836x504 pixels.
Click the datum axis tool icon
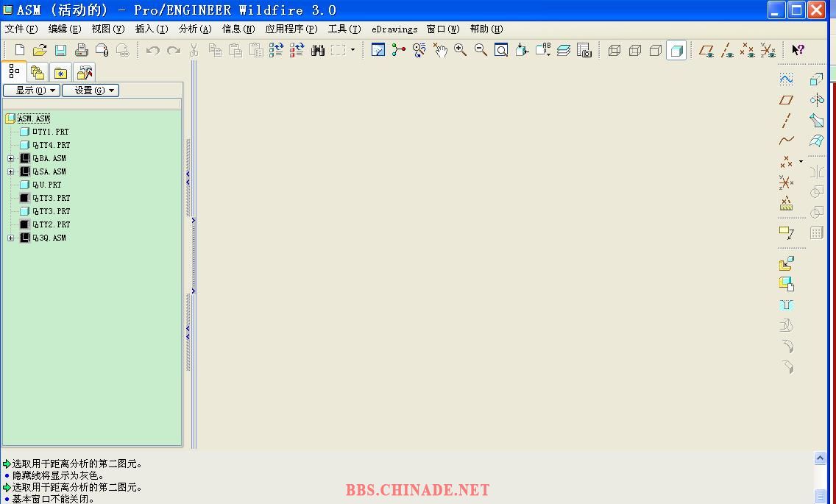(787, 121)
